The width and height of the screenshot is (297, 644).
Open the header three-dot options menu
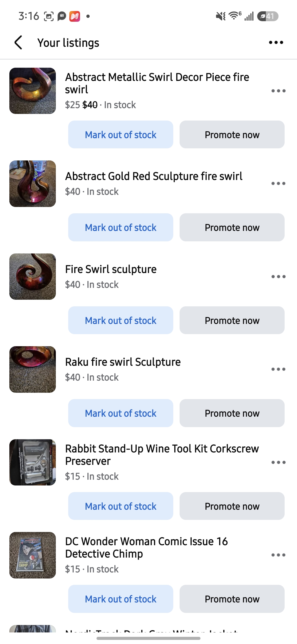(x=276, y=42)
